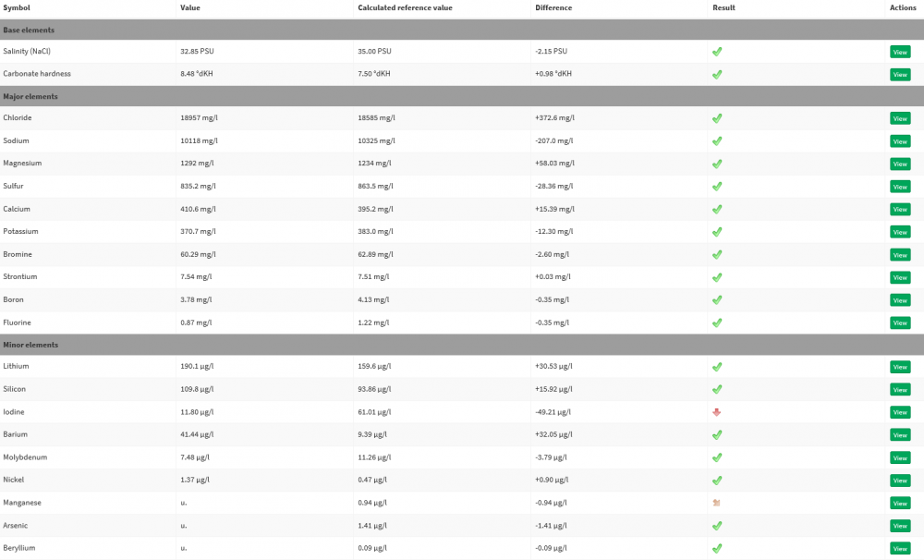Screen dimensions: 924x560
Task: Click the Minor elements section header
Action: [30, 345]
